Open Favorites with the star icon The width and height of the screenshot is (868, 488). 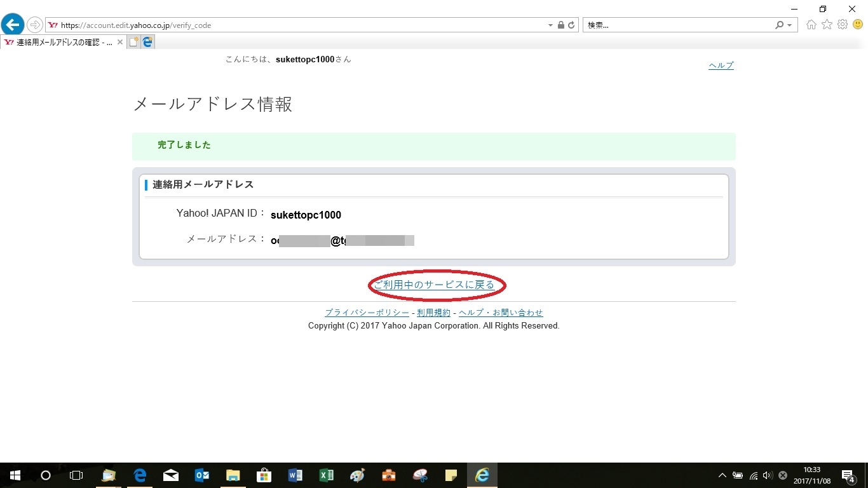point(827,25)
